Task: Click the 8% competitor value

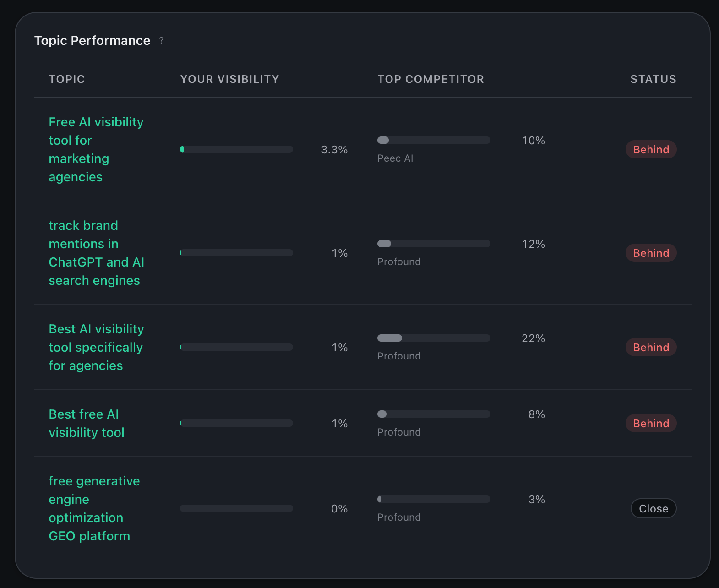Action: 537,414
